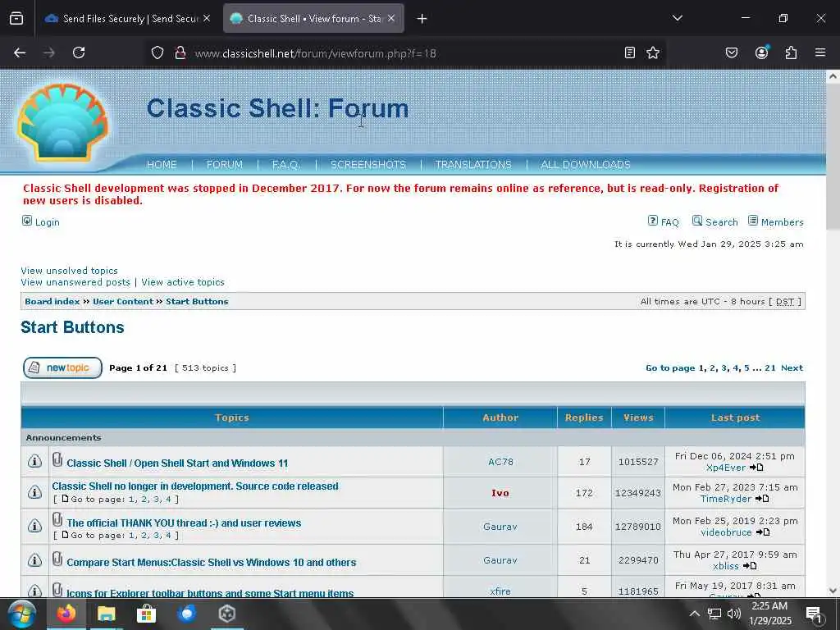Viewport: 840px width, 630px height.
Task: Open the Firefox account icon
Action: tap(761, 52)
